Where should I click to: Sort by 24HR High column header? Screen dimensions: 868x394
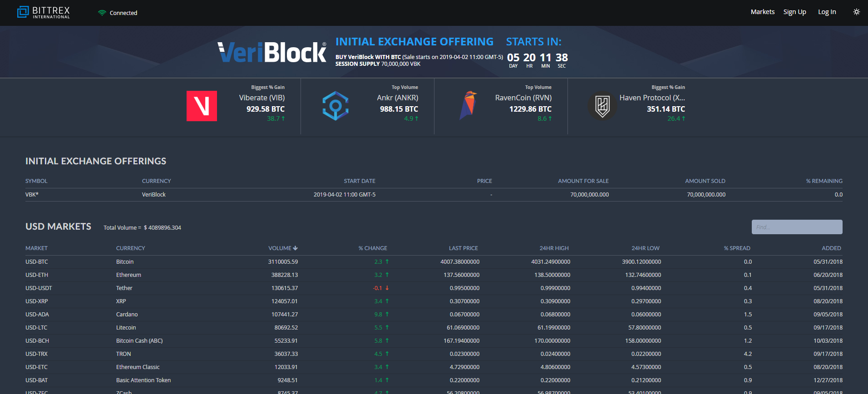click(x=554, y=248)
